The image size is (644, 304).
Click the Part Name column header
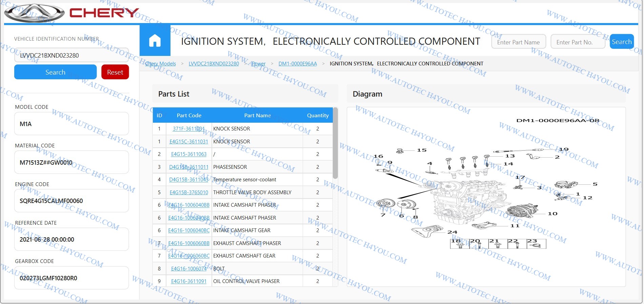click(x=257, y=116)
